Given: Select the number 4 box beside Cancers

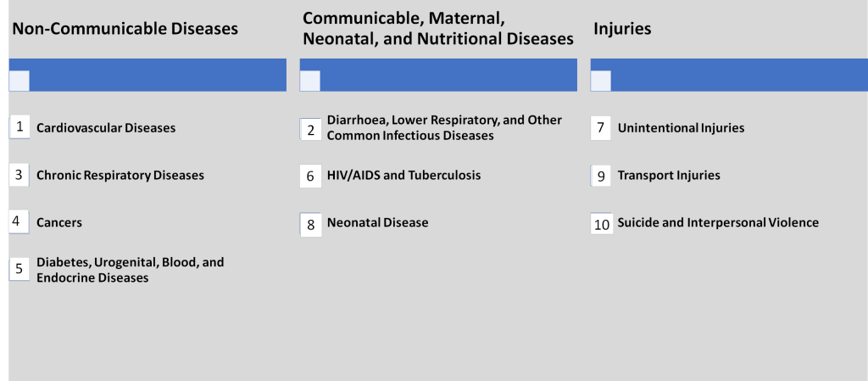Looking at the screenshot, I should 19,222.
